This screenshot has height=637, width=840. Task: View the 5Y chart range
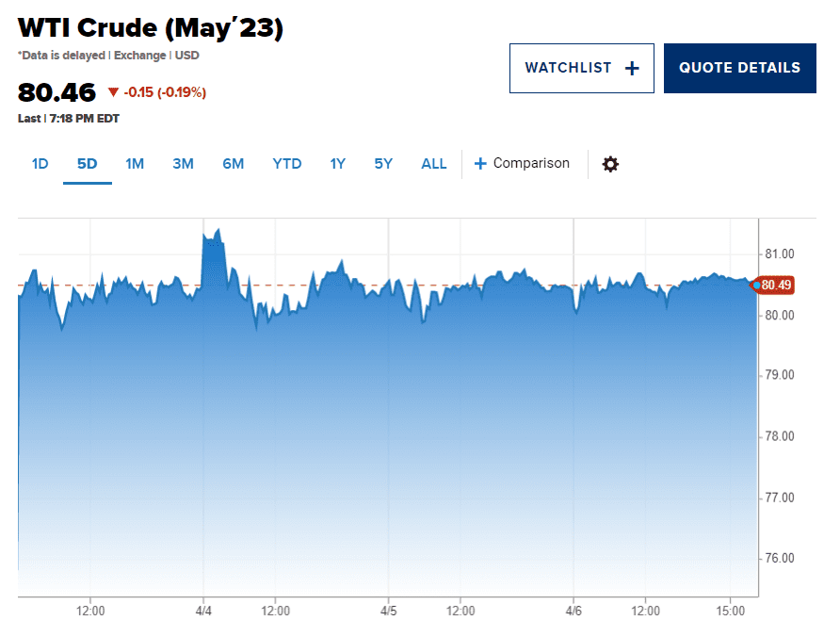[x=383, y=164]
